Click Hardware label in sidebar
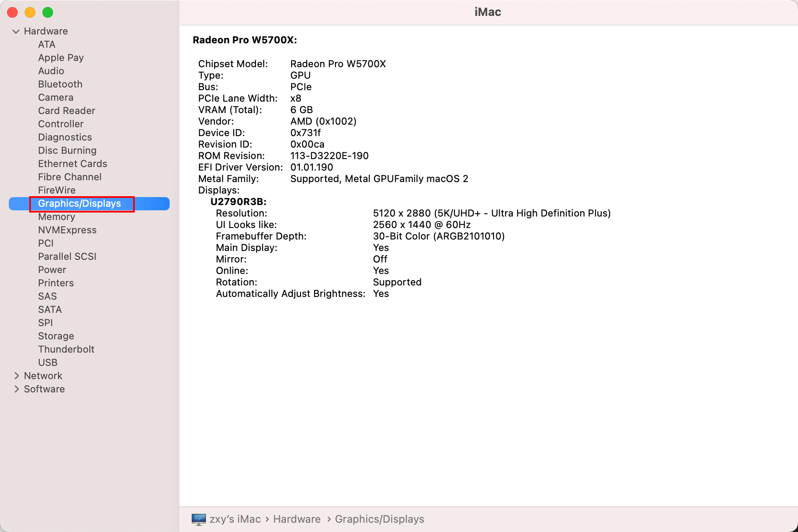The width and height of the screenshot is (798, 532). 46,31
